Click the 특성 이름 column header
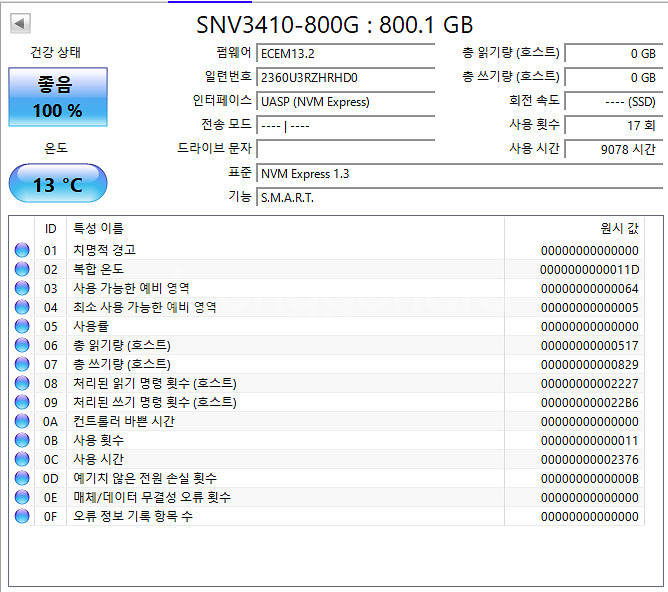 coord(285,229)
